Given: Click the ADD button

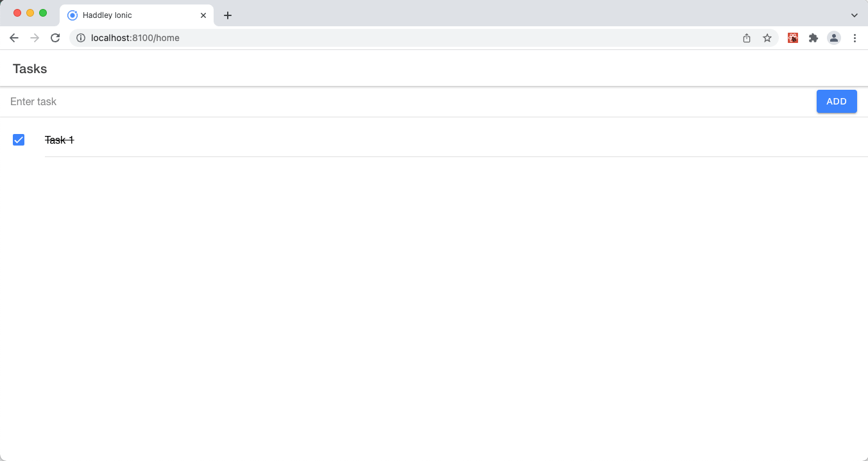Looking at the screenshot, I should (837, 101).
